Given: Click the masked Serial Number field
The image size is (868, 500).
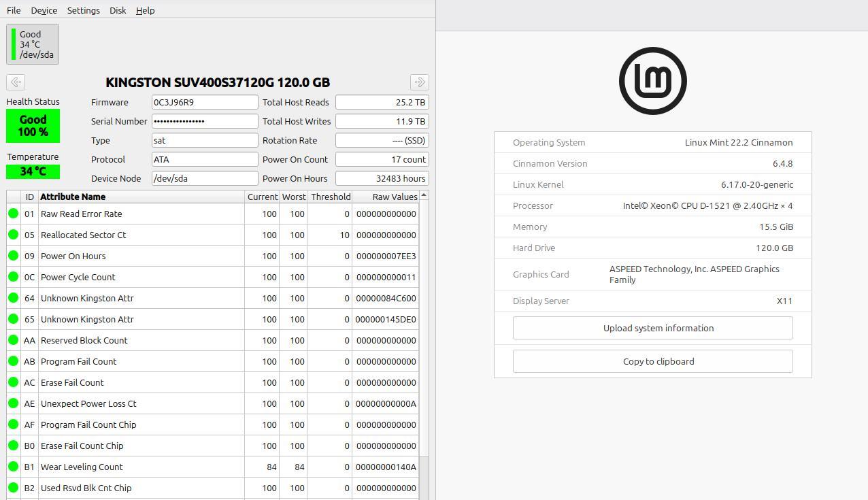Looking at the screenshot, I should pos(205,121).
